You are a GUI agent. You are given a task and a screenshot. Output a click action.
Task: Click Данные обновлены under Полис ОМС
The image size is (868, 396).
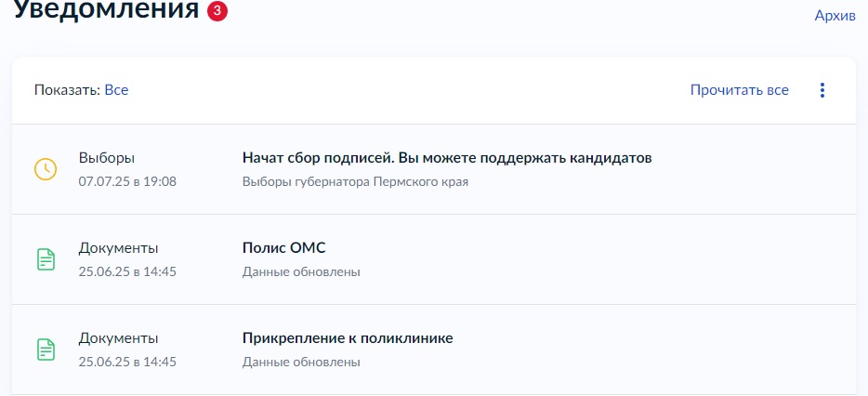[x=301, y=272]
